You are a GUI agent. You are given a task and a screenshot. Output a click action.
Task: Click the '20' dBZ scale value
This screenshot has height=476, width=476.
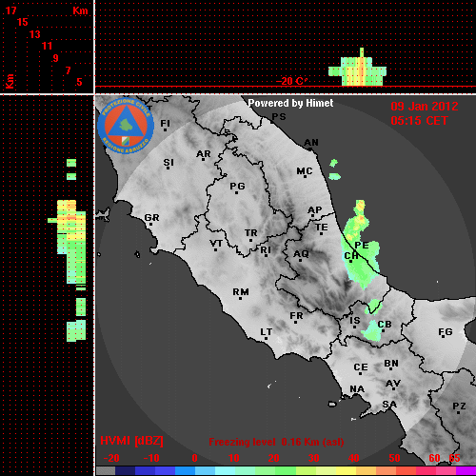[x=274, y=458]
